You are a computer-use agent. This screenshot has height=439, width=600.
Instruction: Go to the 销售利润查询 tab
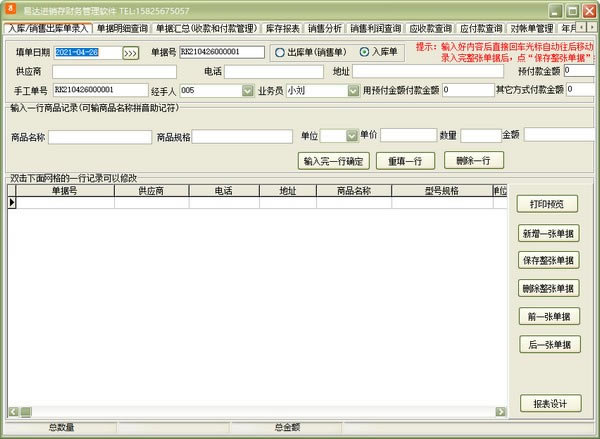point(378,29)
